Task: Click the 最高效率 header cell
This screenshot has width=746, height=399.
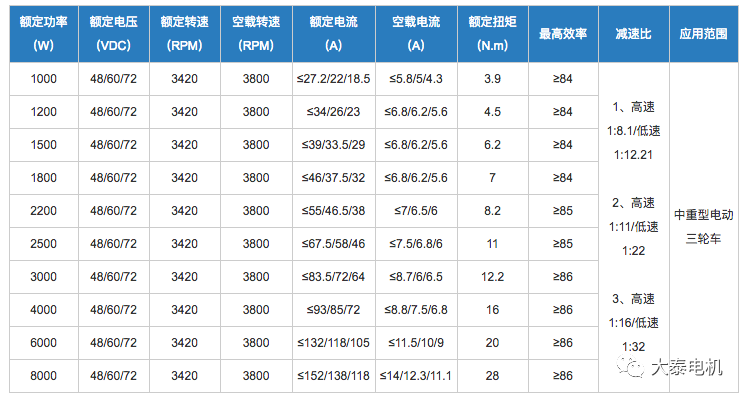Action: coord(563,34)
